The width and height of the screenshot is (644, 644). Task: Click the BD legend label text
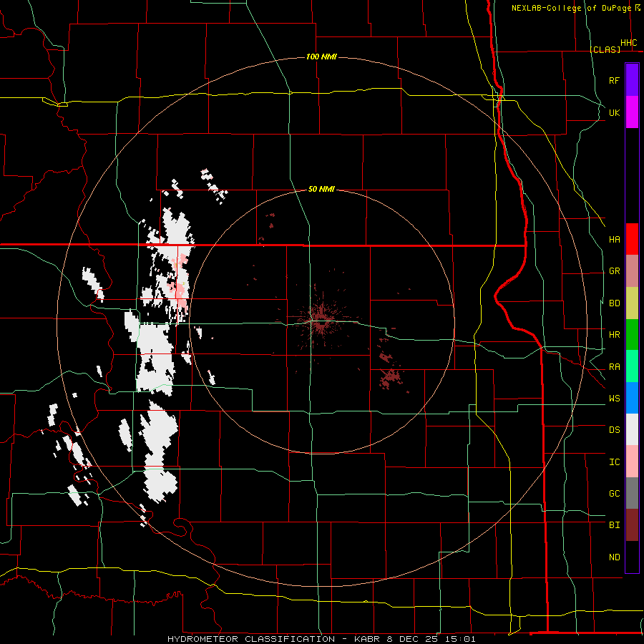click(614, 303)
